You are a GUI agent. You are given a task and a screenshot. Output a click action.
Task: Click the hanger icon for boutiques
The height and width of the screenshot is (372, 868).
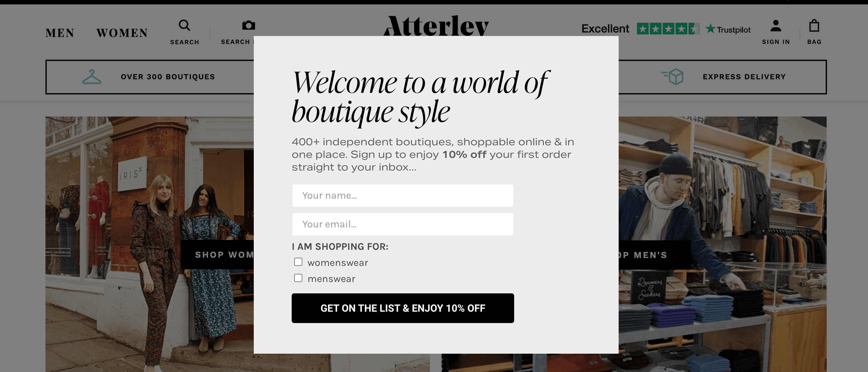click(92, 77)
